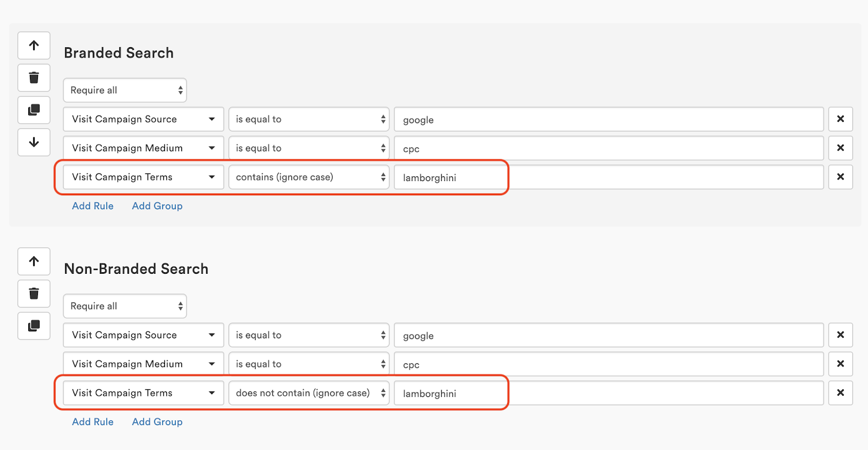Open Visit Campaign Terms dropdown in Non-Branded Search
The height and width of the screenshot is (450, 868).
(x=144, y=393)
